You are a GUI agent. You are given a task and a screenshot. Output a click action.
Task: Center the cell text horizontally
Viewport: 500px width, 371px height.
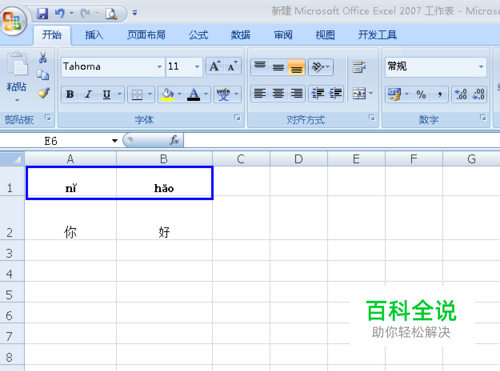tap(278, 93)
